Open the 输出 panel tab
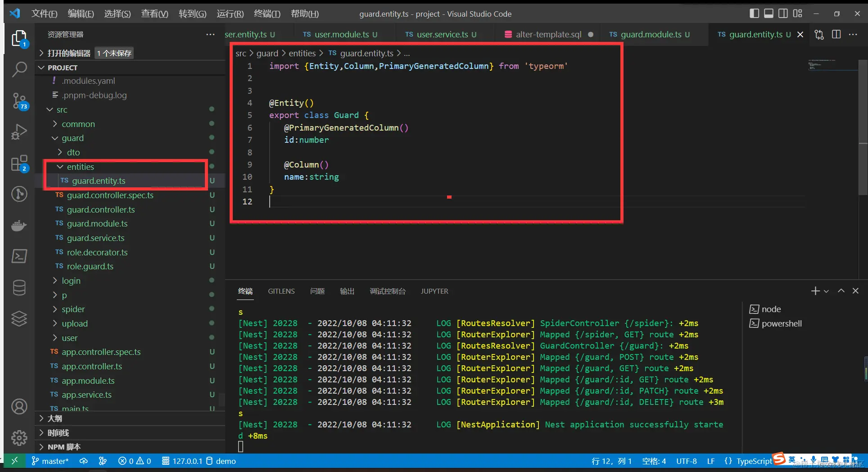The width and height of the screenshot is (868, 472). point(347,291)
